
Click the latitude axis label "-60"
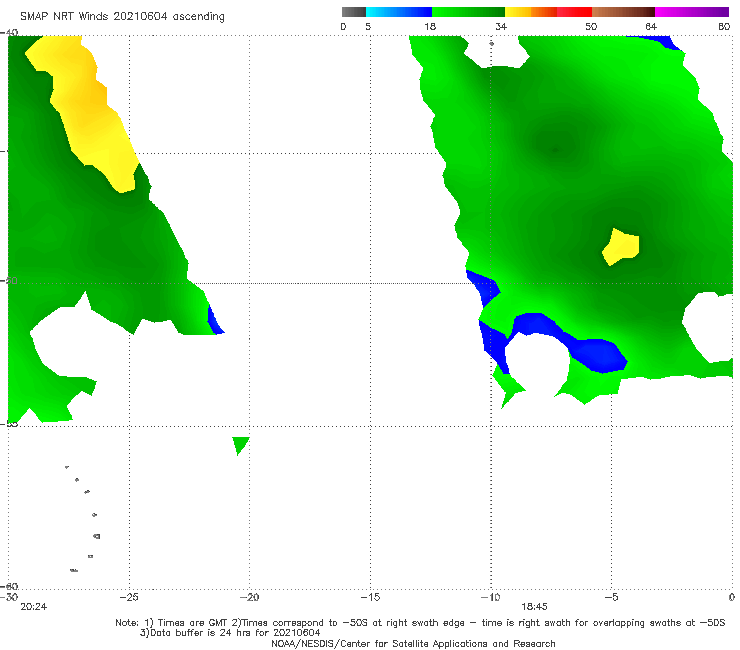[x=9, y=586]
